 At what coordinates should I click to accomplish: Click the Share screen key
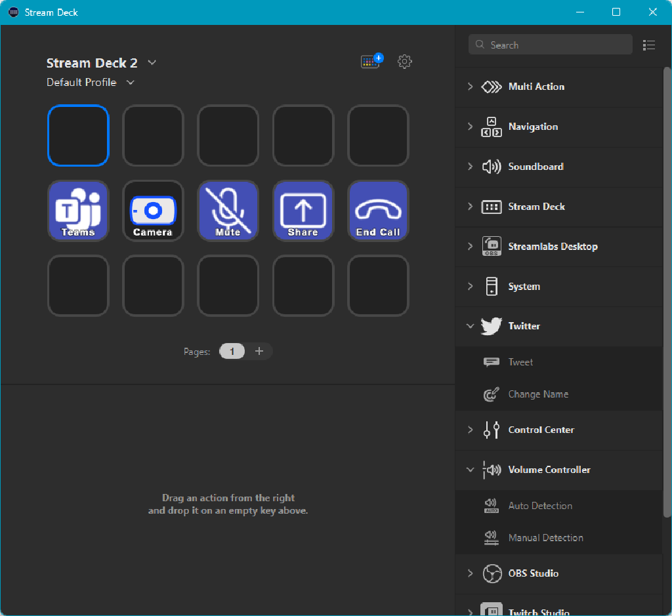pos(303,211)
